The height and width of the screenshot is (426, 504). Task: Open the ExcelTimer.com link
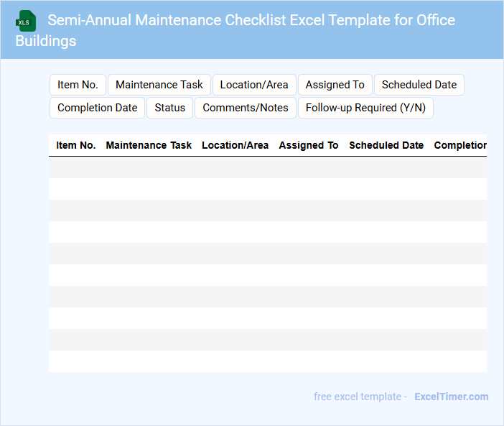click(452, 397)
